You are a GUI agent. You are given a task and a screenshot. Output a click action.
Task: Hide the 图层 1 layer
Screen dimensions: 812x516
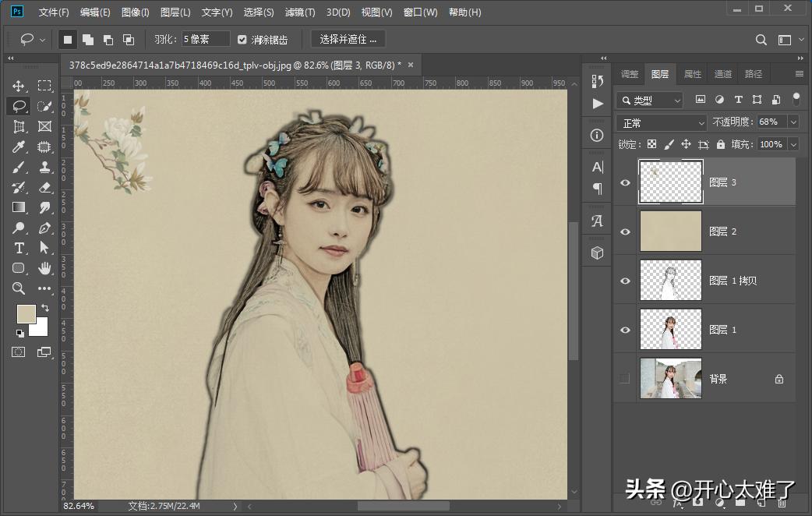pos(623,329)
